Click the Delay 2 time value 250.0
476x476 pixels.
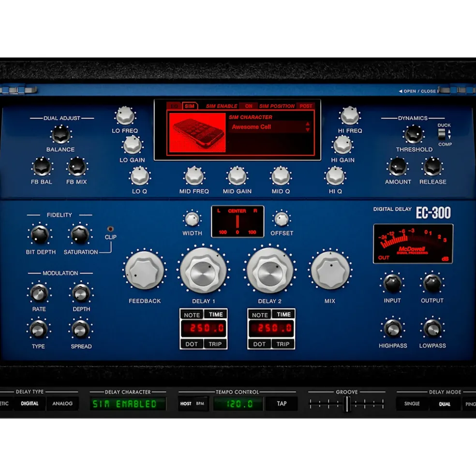(x=271, y=328)
